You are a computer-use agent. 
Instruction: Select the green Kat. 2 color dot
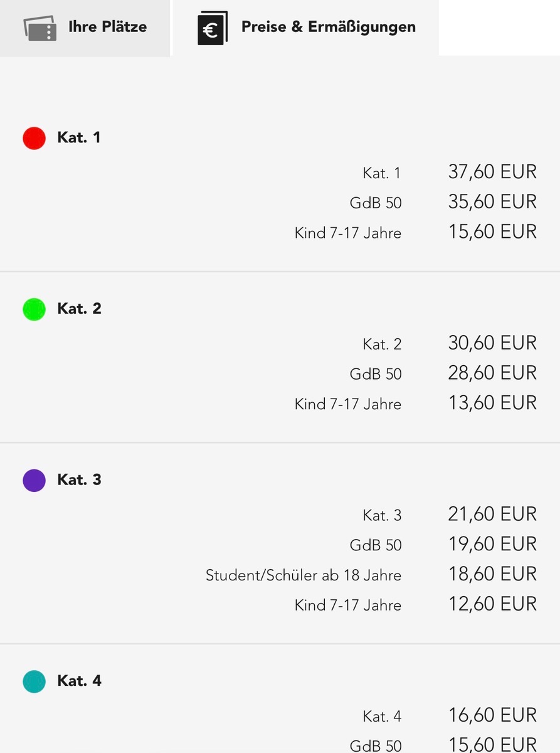click(x=34, y=309)
